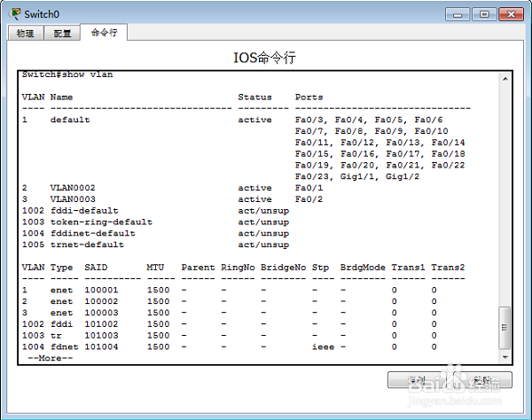Image resolution: width=532 pixels, height=420 pixels.
Task: Click port 'Fa0/2' in VLAN0003 row
Action: 309,199
